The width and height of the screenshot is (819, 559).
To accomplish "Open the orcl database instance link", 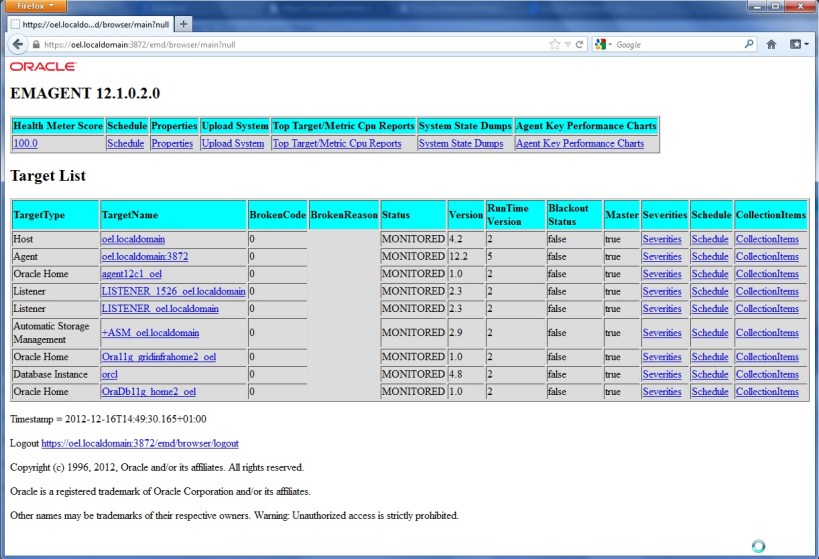I will click(110, 375).
